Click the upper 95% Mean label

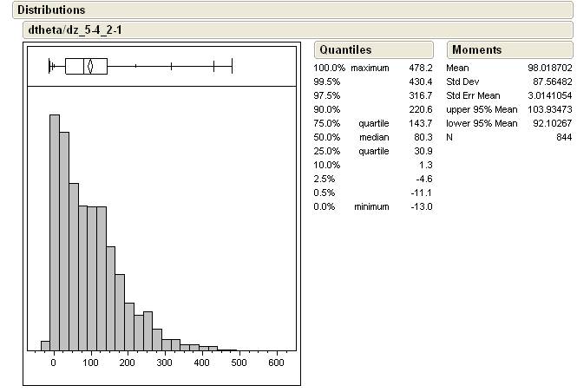point(482,109)
